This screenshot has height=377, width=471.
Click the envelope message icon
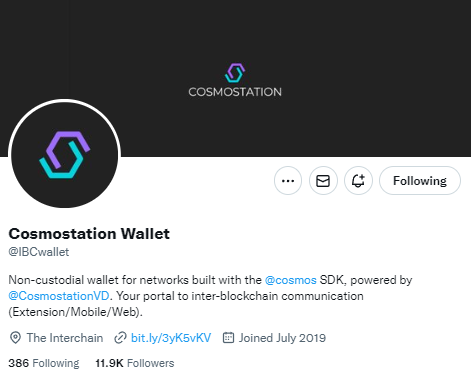coord(323,181)
